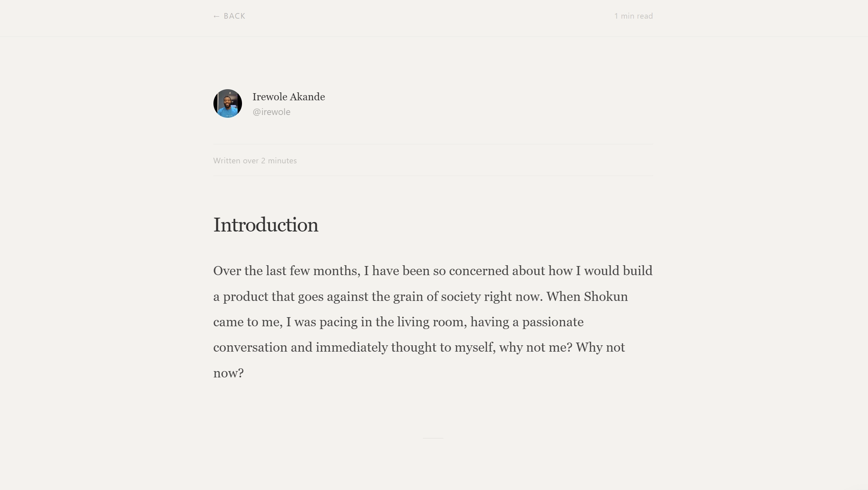Click the header separator line

pos(434,36)
